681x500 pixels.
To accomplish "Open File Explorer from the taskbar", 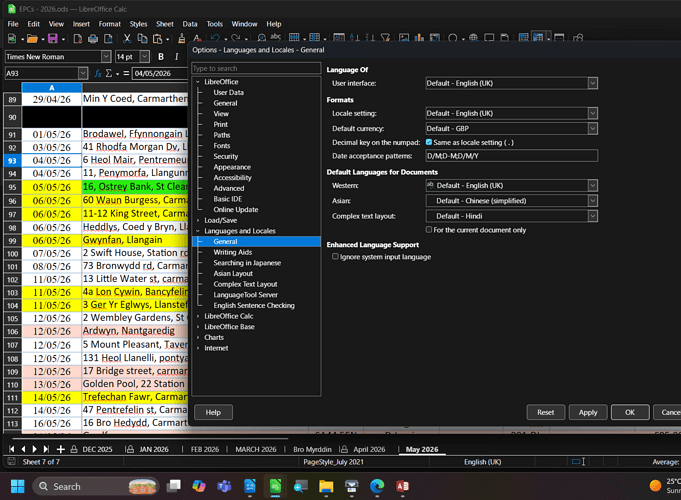I will (326, 486).
